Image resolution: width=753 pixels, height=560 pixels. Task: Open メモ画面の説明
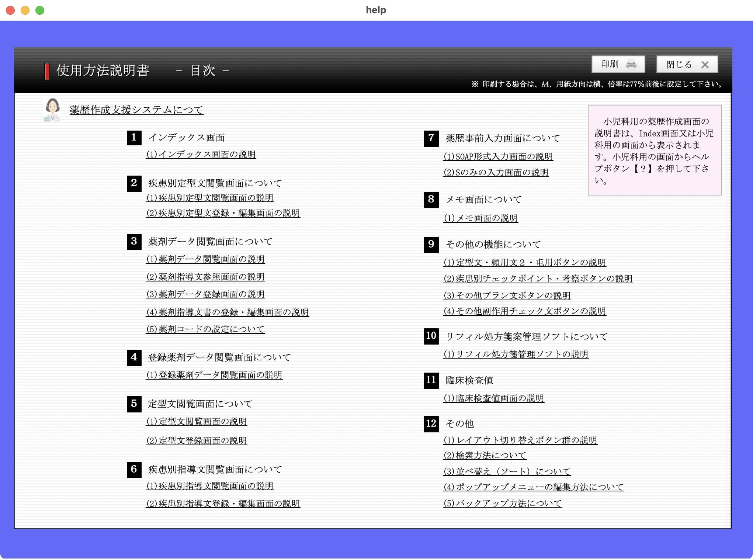coord(481,218)
